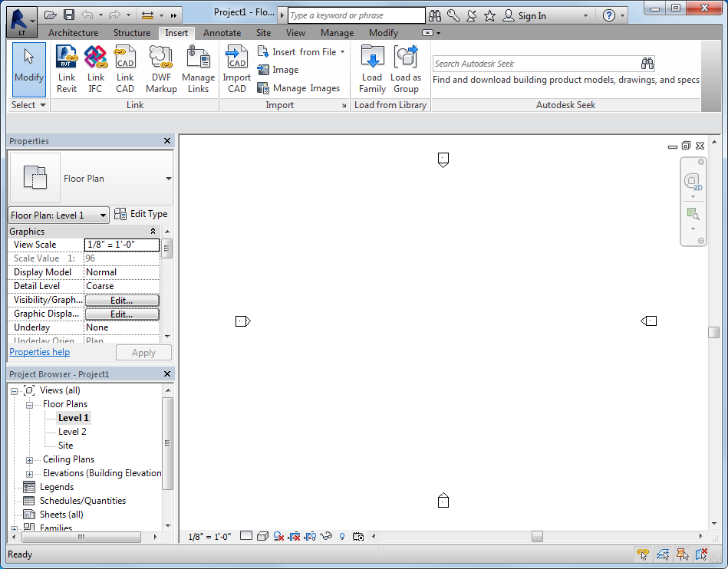728x569 pixels.
Task: Toggle Show Crop Region icon
Action: pos(310,537)
